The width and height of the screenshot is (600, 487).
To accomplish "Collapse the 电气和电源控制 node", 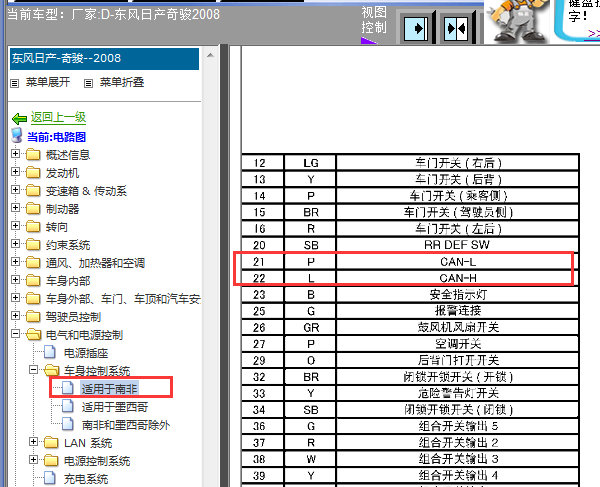I will (15, 333).
